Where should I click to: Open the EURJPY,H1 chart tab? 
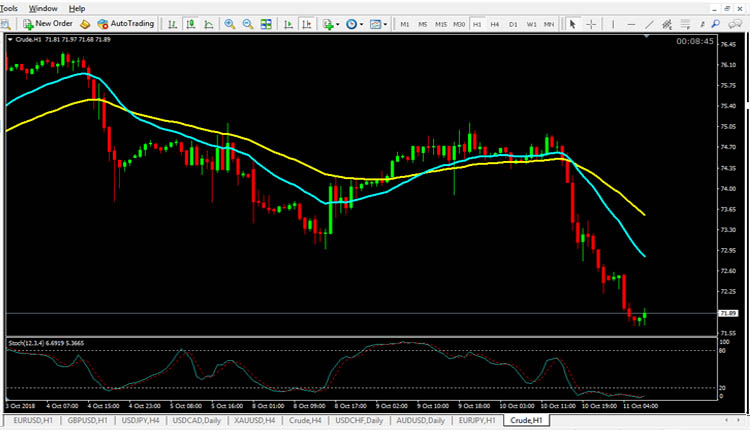point(477,420)
